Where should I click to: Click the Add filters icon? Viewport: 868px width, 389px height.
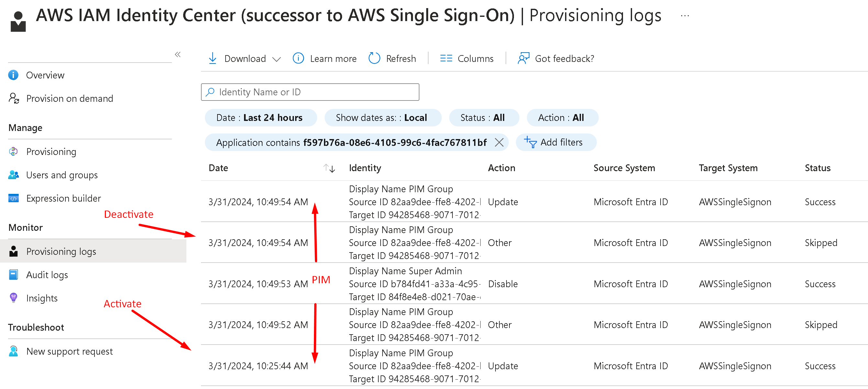click(530, 142)
